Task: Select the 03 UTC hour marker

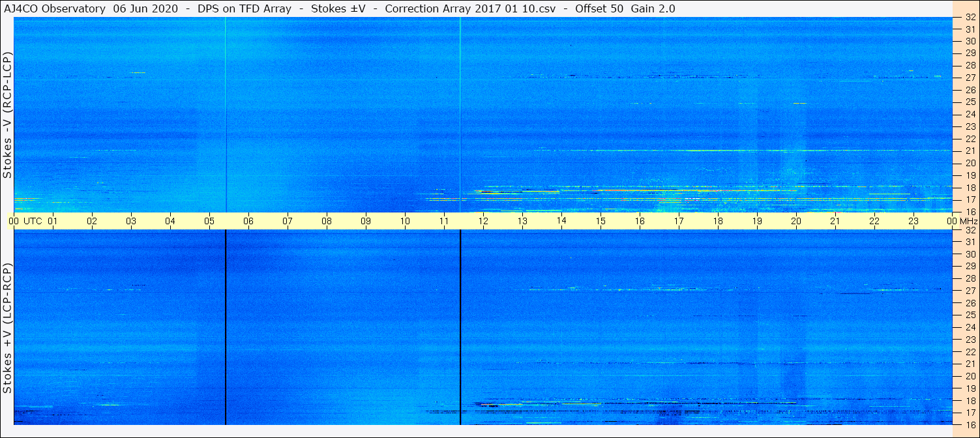Action: click(x=131, y=221)
